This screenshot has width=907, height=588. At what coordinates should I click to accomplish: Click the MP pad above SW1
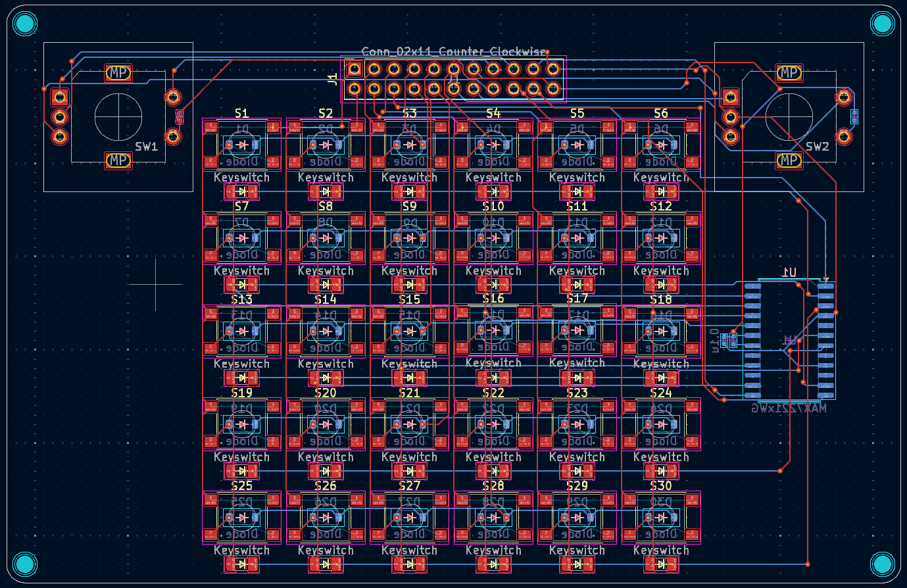[x=117, y=73]
